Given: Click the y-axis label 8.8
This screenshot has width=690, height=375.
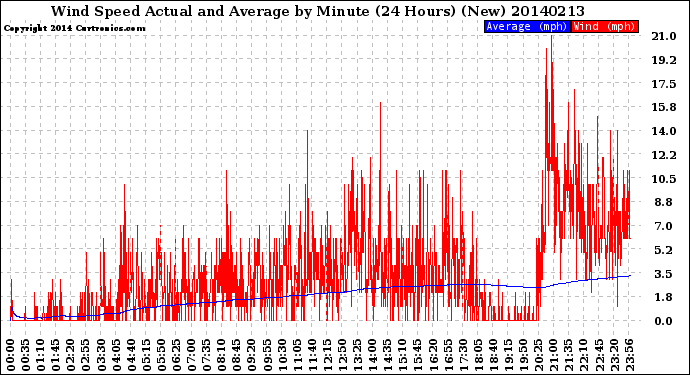Looking at the screenshot, I should [664, 202].
